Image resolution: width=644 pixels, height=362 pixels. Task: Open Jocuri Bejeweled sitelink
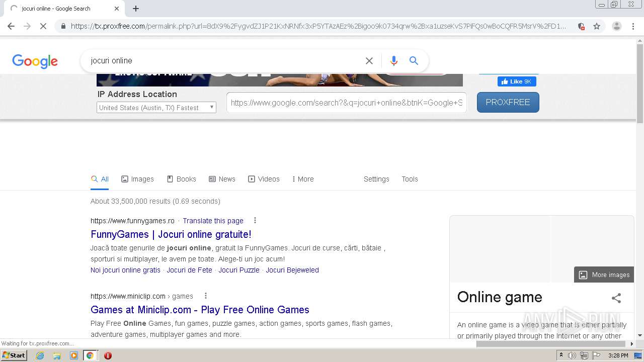tap(292, 270)
